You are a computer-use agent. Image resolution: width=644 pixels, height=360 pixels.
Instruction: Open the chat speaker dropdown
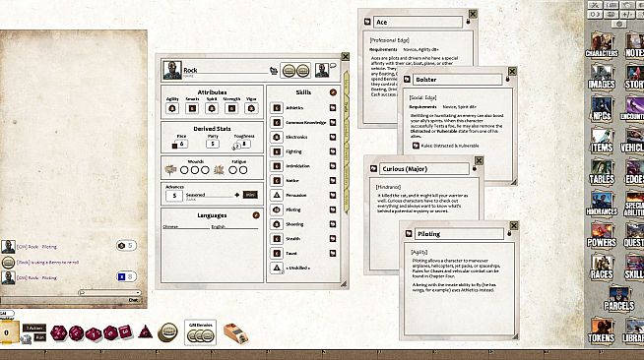click(x=109, y=292)
